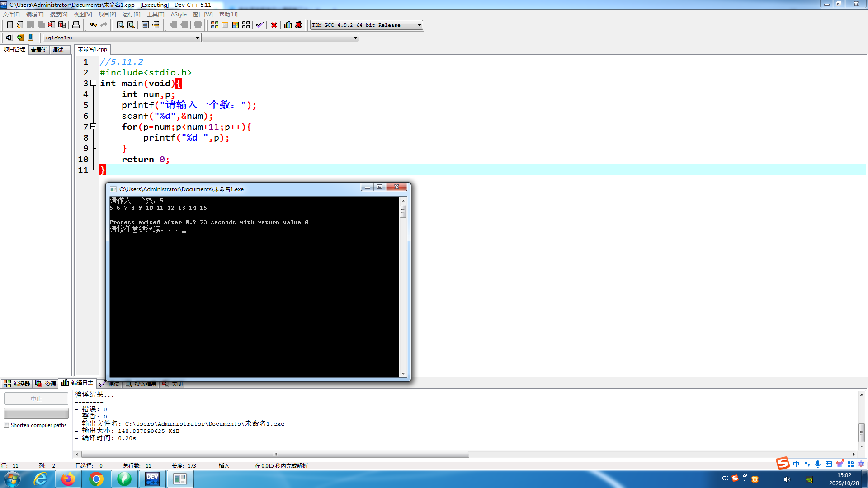Switch to the 查看类 side tab

(39, 50)
